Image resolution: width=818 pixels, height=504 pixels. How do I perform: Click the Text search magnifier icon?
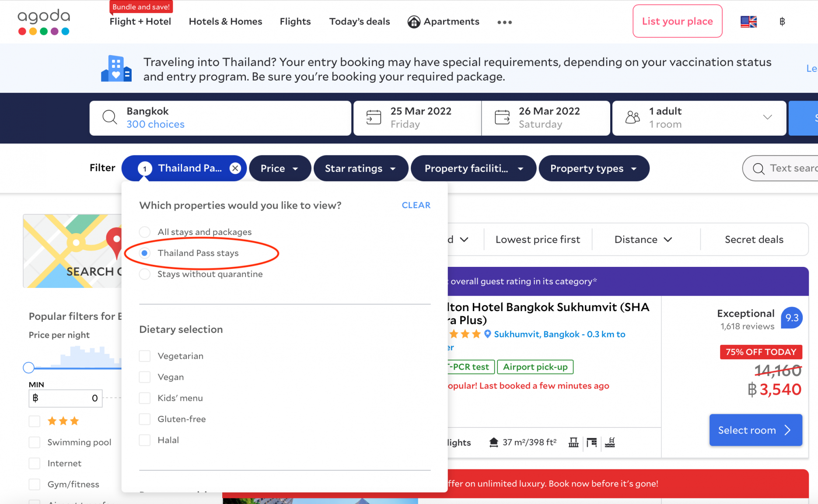point(759,168)
